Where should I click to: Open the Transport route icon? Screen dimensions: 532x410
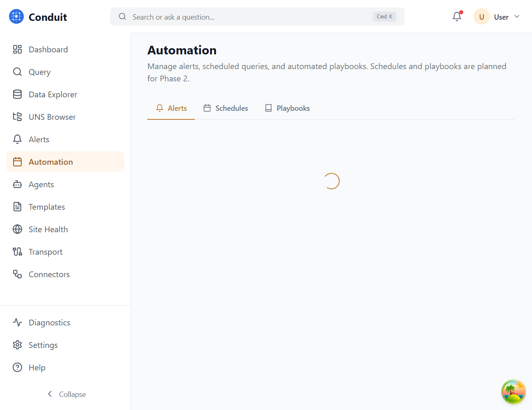pyautogui.click(x=17, y=252)
